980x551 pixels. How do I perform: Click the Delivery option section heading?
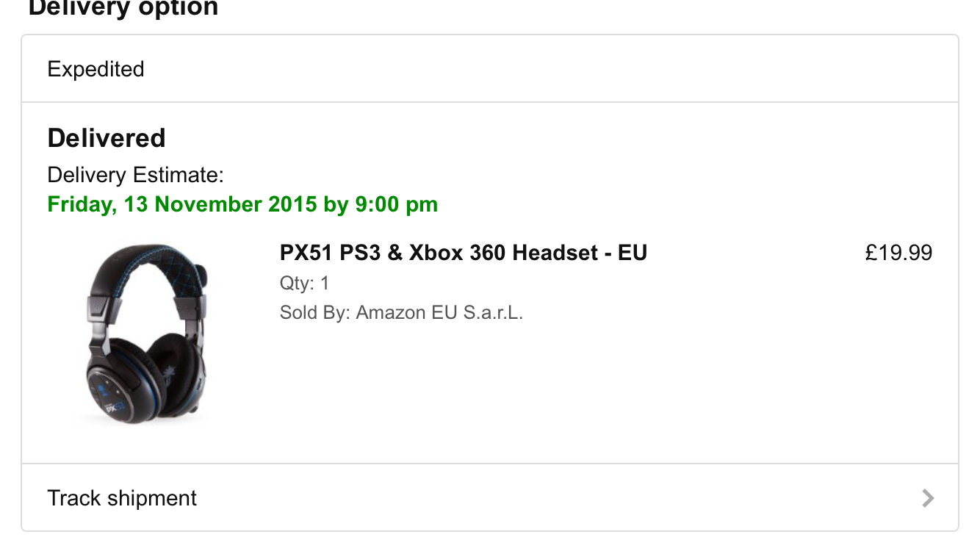pyautogui.click(x=123, y=9)
